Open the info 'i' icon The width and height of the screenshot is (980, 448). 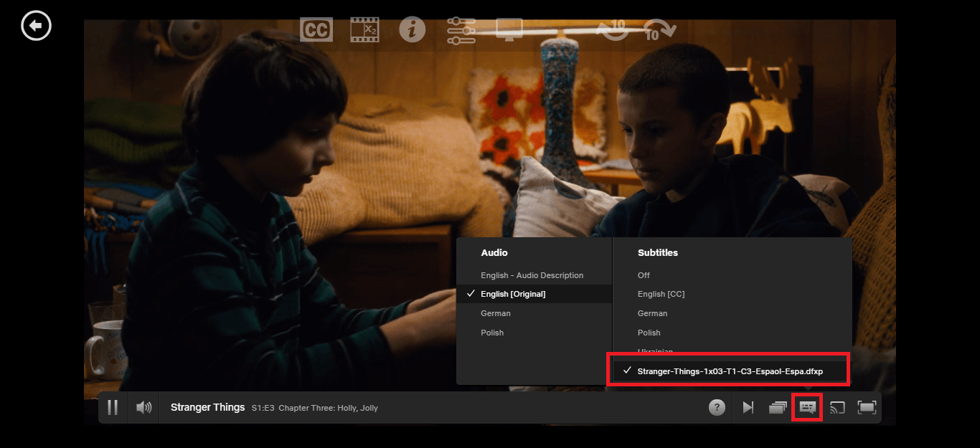(413, 30)
